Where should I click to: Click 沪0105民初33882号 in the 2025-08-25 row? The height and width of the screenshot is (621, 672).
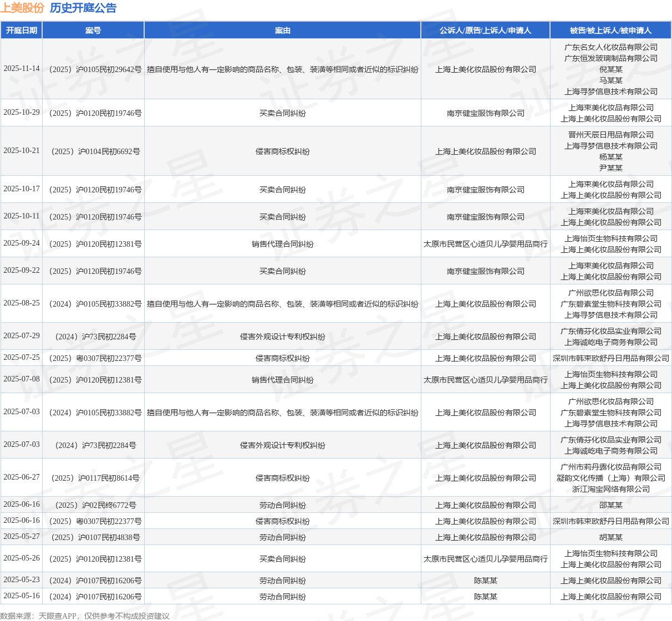pos(93,304)
